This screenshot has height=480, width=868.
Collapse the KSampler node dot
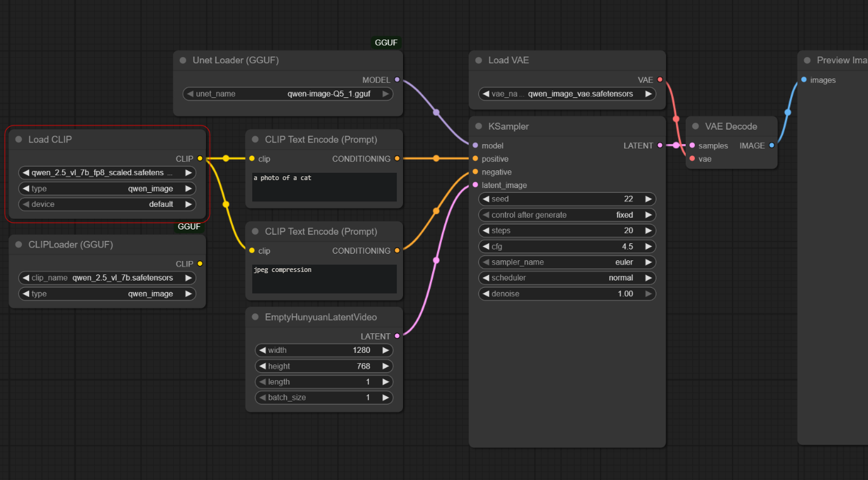478,127
